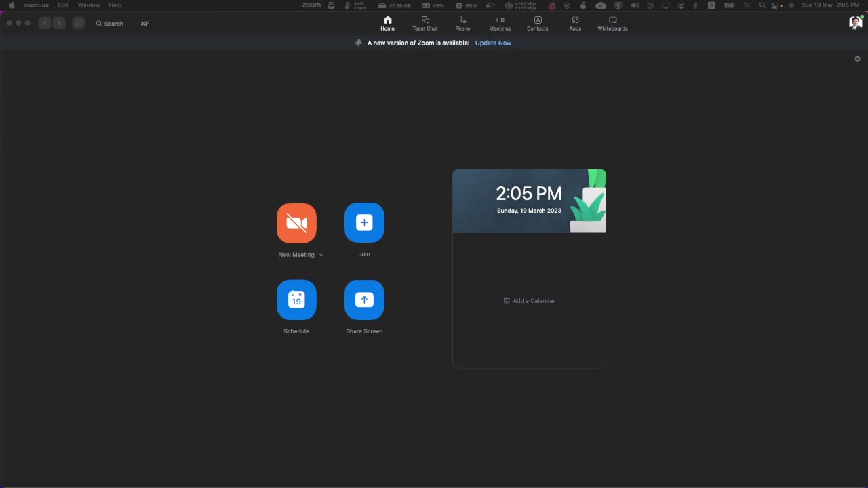Click the CPU temperature indicator in menu bar

pos(355,5)
